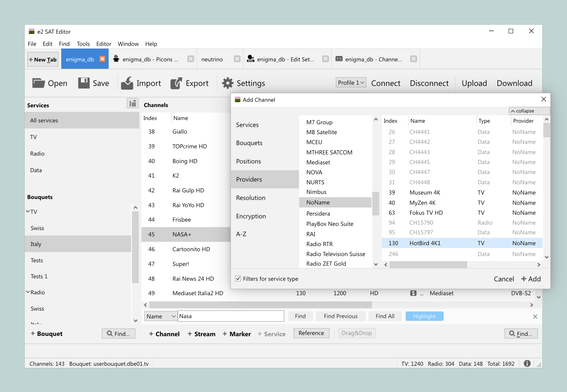Open the File menu

coord(32,44)
